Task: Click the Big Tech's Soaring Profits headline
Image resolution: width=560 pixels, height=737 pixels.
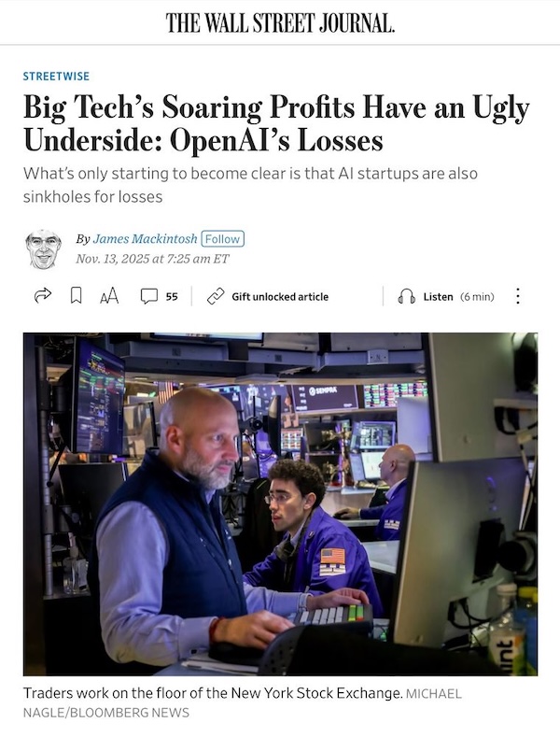Action: (x=276, y=124)
